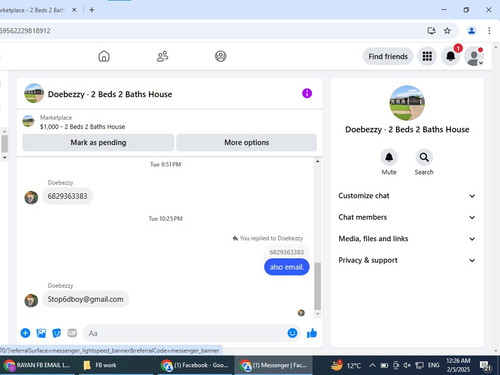This screenshot has width=500, height=375.
Task: Open more actions plus icon in composer
Action: click(x=25, y=333)
